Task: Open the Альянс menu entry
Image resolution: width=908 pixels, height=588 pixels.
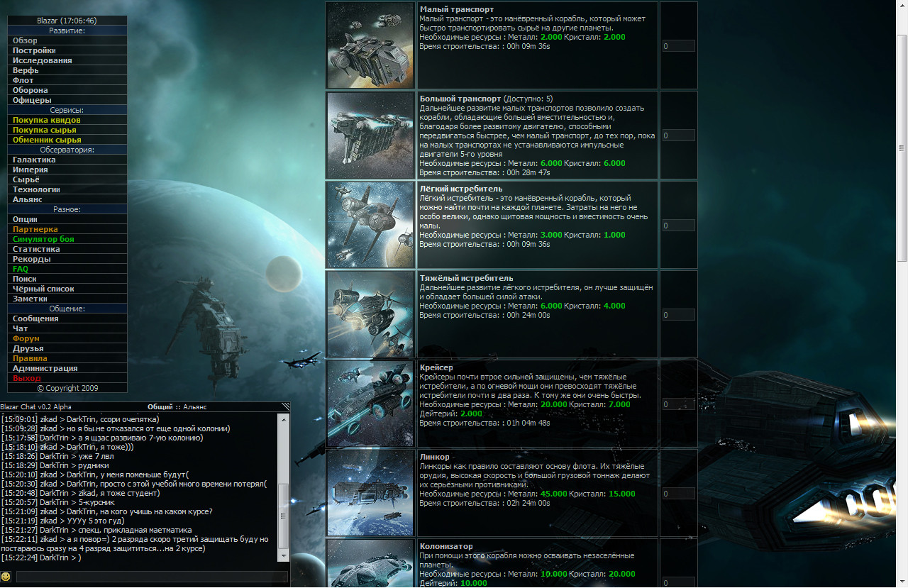Action: 28,199
